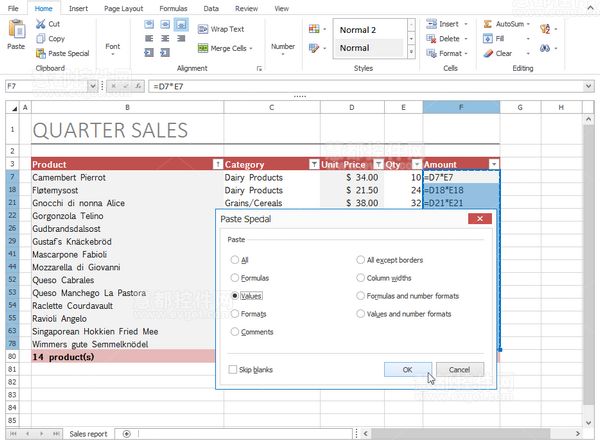Switch to the Page Layout tab
600x445 pixels.
pos(124,8)
